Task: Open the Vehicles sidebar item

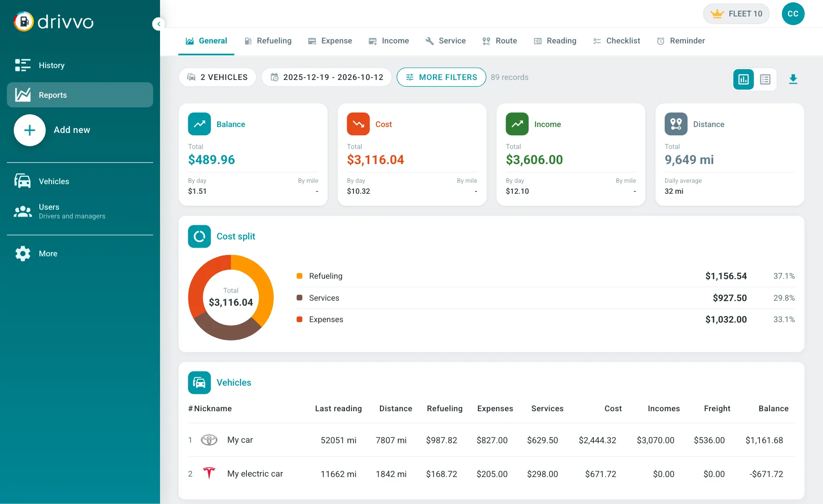Action: [80, 181]
